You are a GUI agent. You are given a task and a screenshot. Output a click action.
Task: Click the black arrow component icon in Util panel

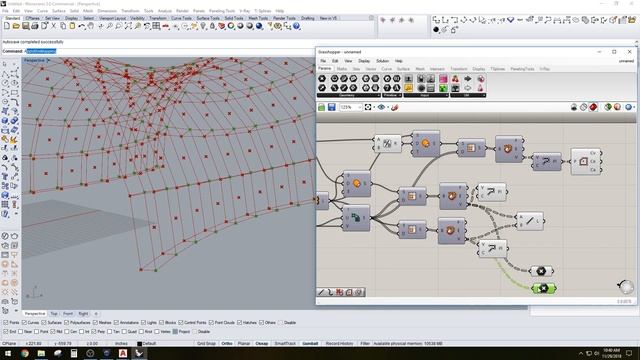tap(468, 78)
